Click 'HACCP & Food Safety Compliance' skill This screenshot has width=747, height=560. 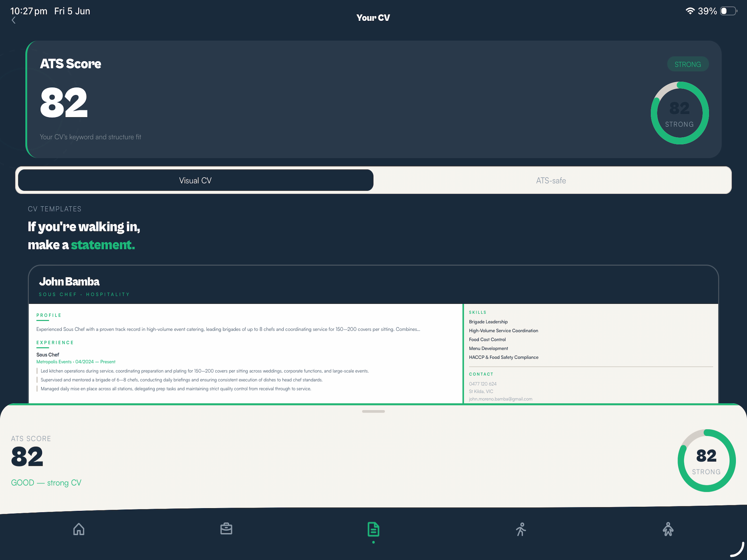click(504, 357)
